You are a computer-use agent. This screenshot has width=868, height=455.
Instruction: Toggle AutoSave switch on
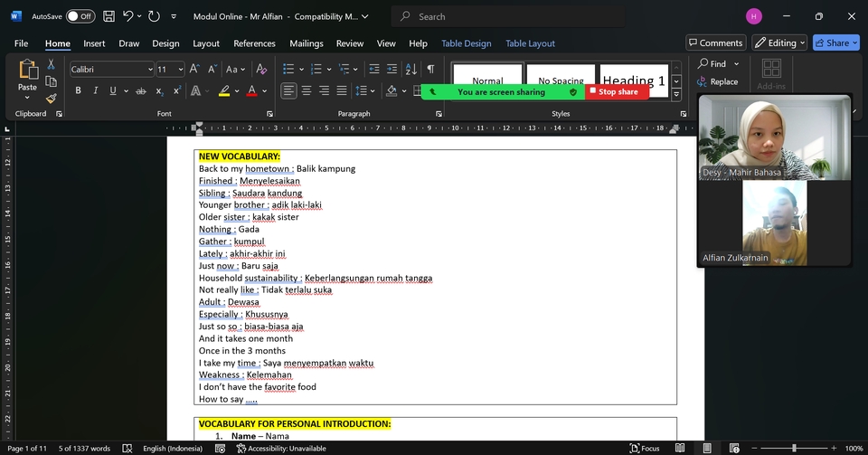coord(80,16)
